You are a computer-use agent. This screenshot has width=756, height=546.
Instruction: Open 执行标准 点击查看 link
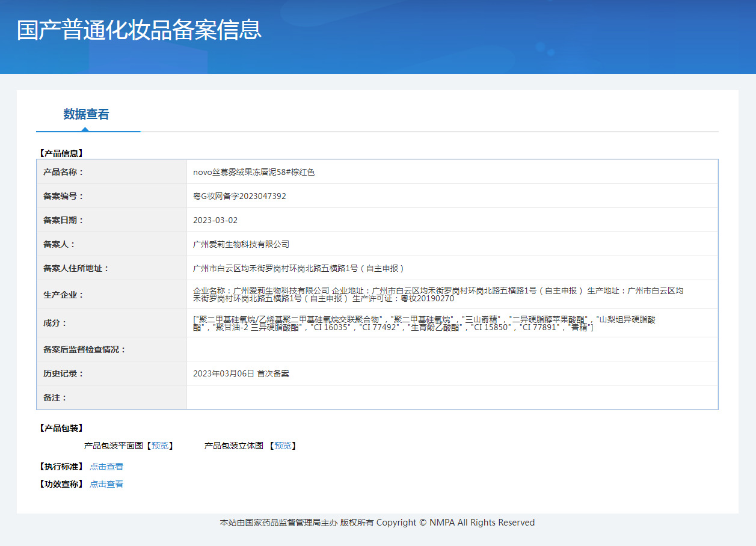pyautogui.click(x=106, y=467)
